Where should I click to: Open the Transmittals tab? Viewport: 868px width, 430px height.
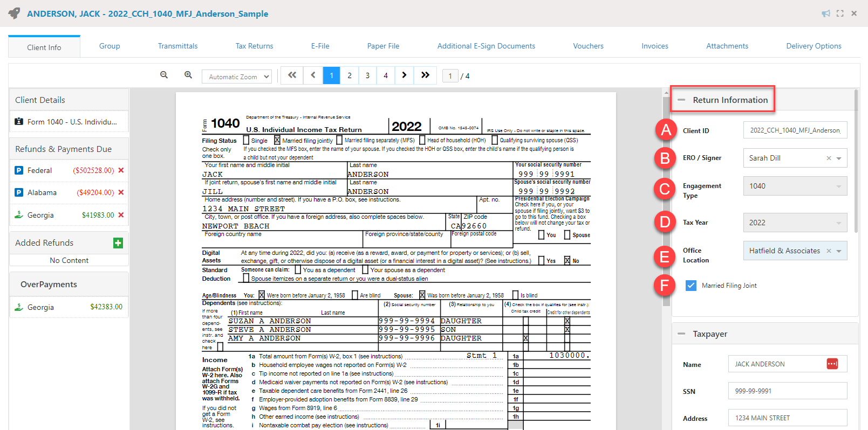(x=178, y=46)
